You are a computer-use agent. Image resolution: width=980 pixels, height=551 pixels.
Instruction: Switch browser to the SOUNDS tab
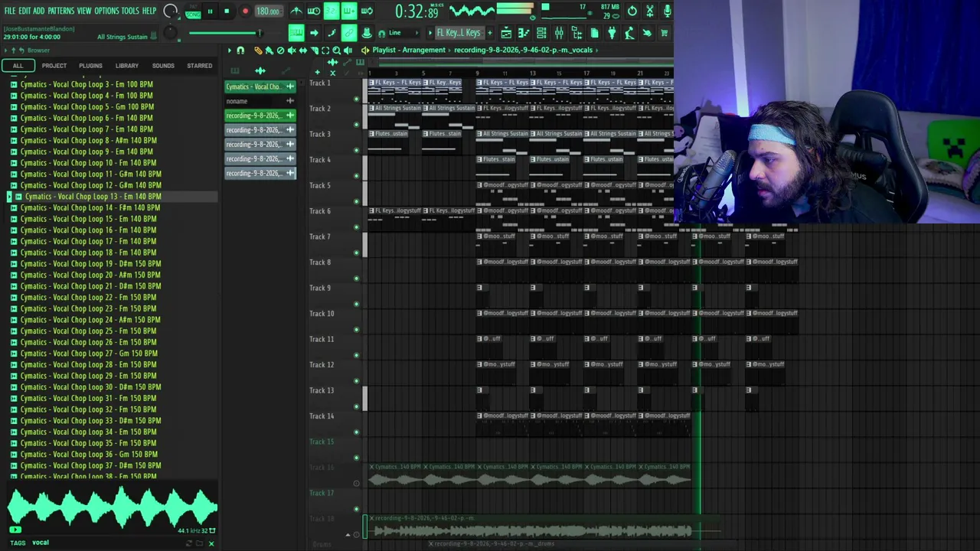163,66
